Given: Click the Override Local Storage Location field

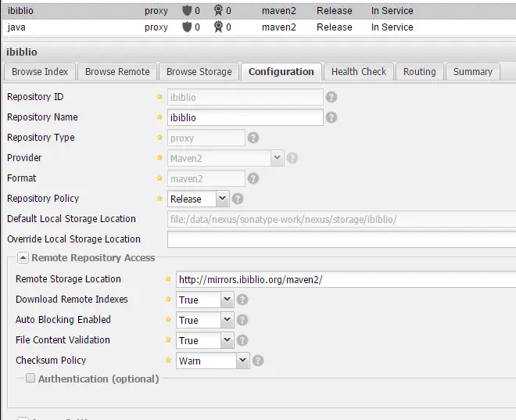Looking at the screenshot, I should tap(341, 239).
